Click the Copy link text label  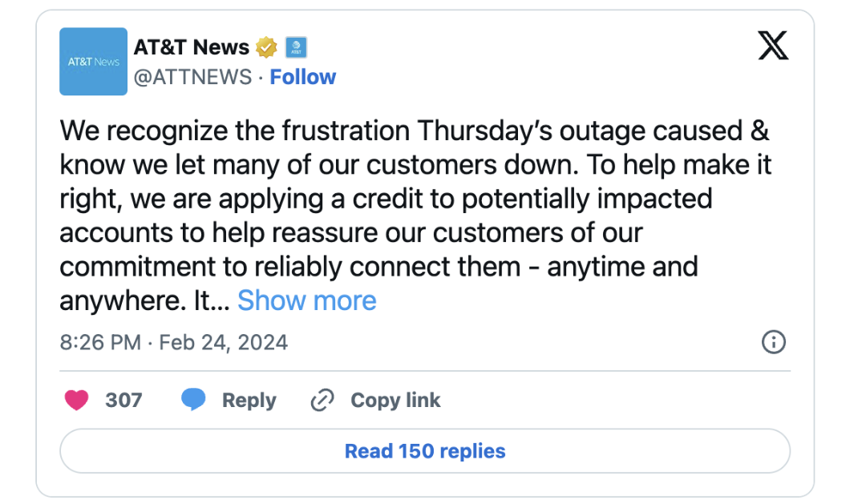pyautogui.click(x=395, y=400)
